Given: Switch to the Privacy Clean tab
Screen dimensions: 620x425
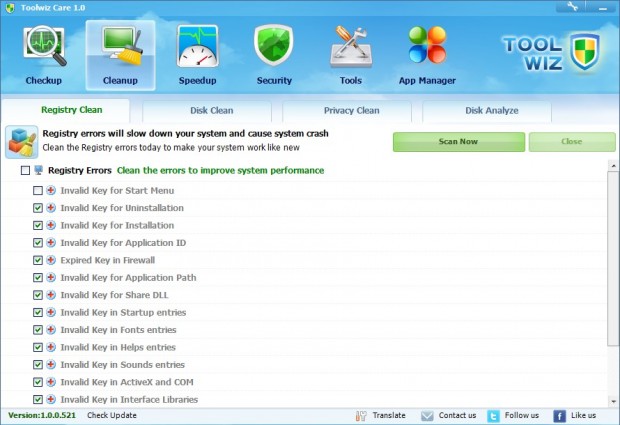Looking at the screenshot, I should tap(347, 111).
